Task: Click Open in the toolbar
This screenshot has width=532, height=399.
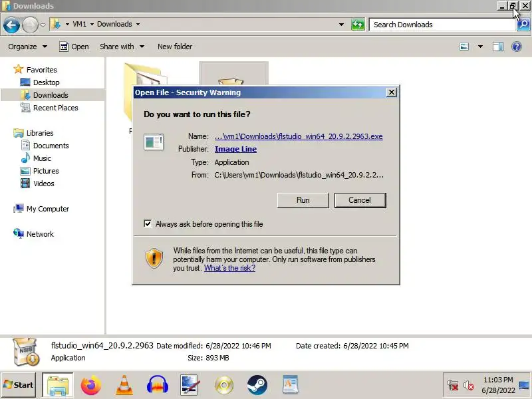Action: [x=74, y=47]
